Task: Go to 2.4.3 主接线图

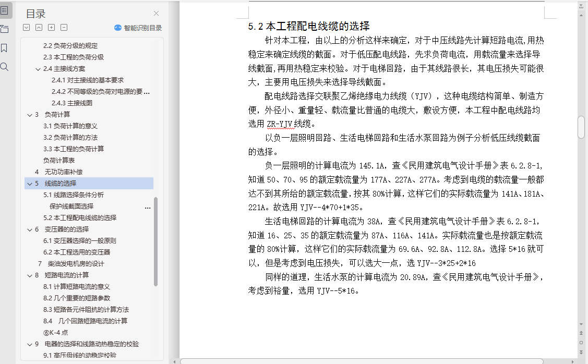Action: [72, 103]
